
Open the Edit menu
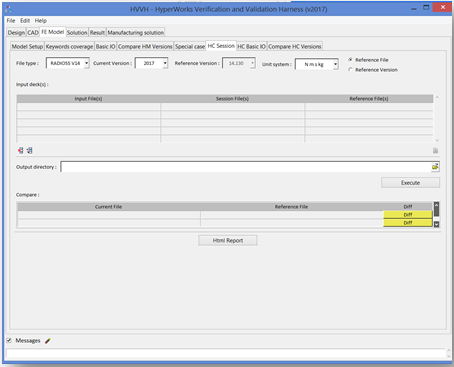click(x=25, y=21)
